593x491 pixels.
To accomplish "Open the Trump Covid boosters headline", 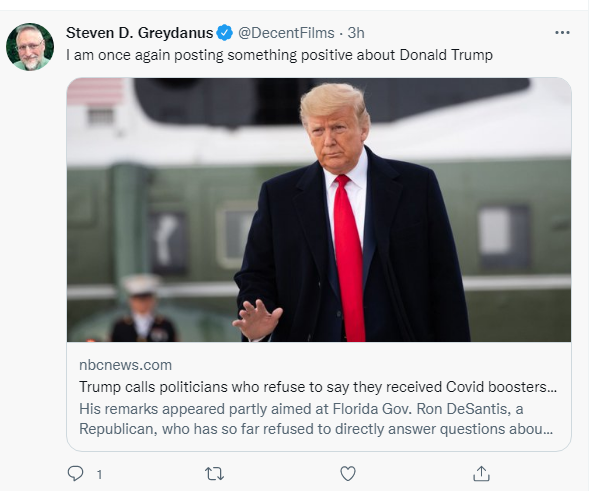I will 318,387.
